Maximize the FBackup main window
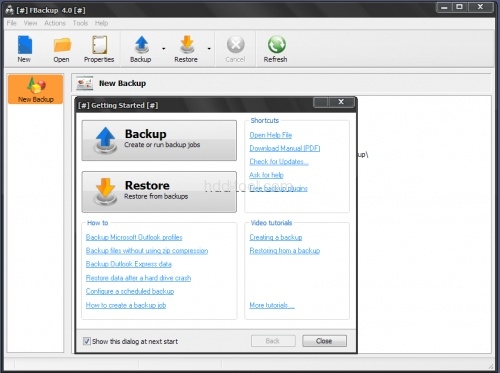Viewport: 500px width, 373px height. click(460, 7)
